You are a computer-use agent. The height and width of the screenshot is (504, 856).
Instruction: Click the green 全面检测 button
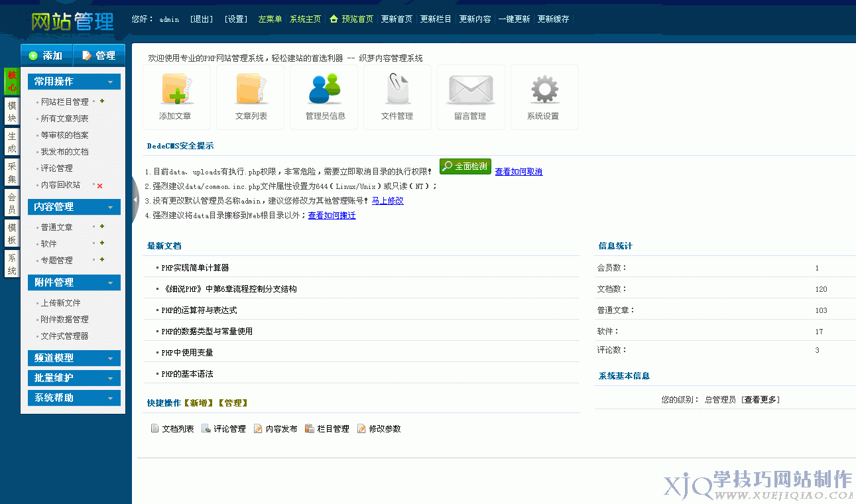[x=465, y=166]
